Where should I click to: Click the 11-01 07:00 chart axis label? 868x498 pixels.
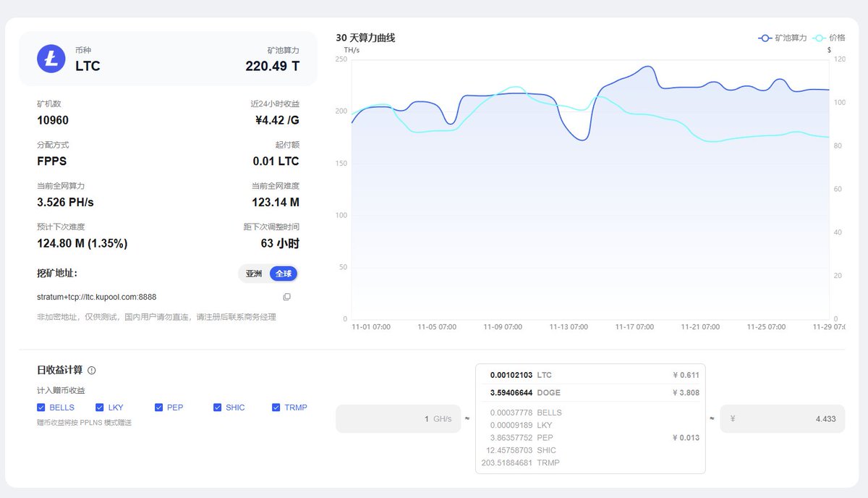pos(371,327)
